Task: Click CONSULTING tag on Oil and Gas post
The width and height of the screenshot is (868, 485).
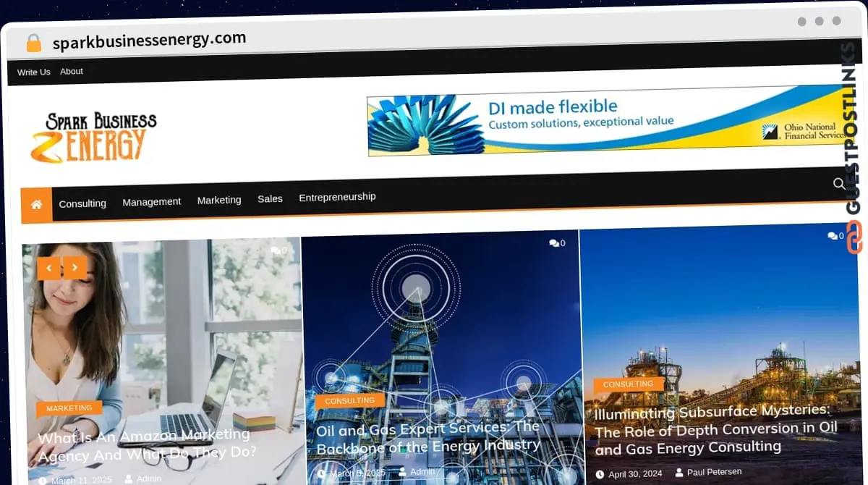Action: 349,400
